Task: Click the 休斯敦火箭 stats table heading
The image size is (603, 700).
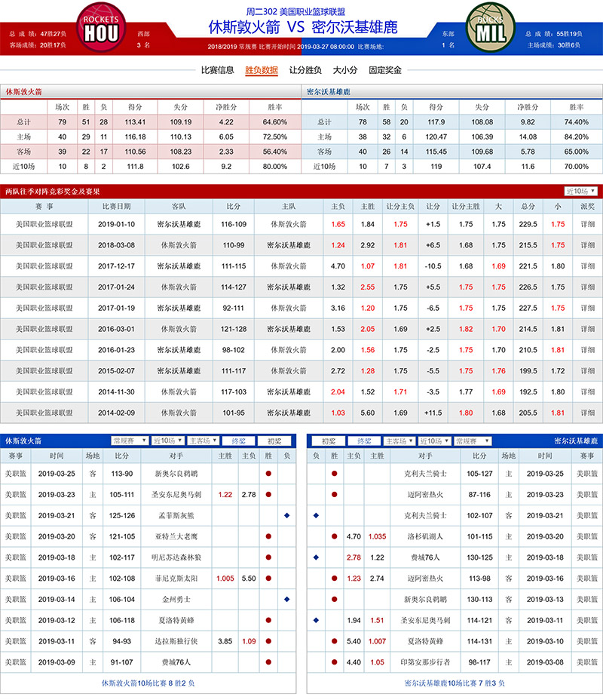Action: (23, 92)
